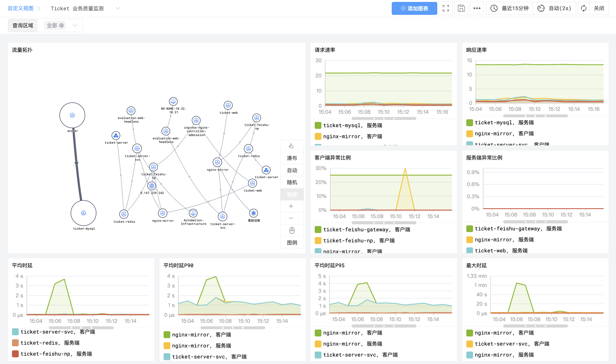
Task: Toggle ticket-feishu-np 客户端 series in 客户端异常比例
Action: pyautogui.click(x=359, y=241)
